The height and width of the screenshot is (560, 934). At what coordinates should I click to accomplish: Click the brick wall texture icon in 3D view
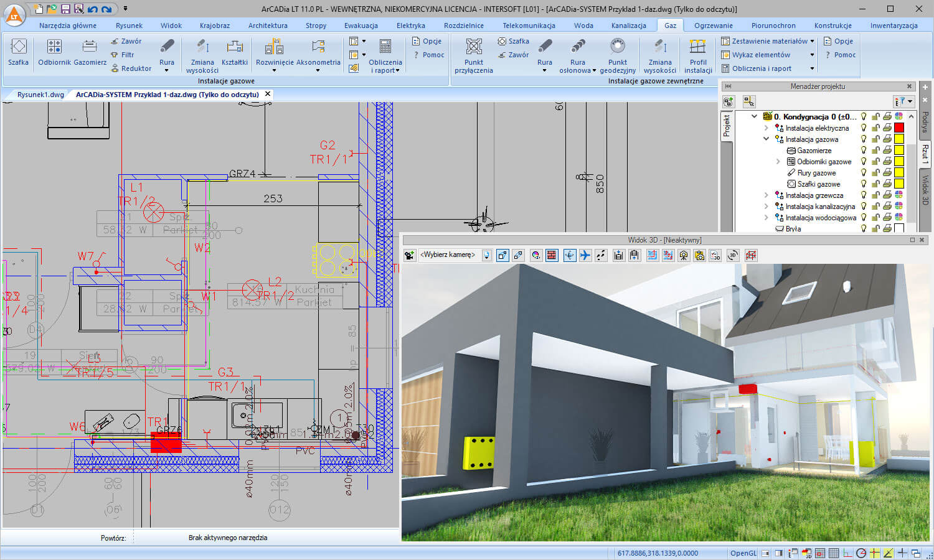coord(552,255)
